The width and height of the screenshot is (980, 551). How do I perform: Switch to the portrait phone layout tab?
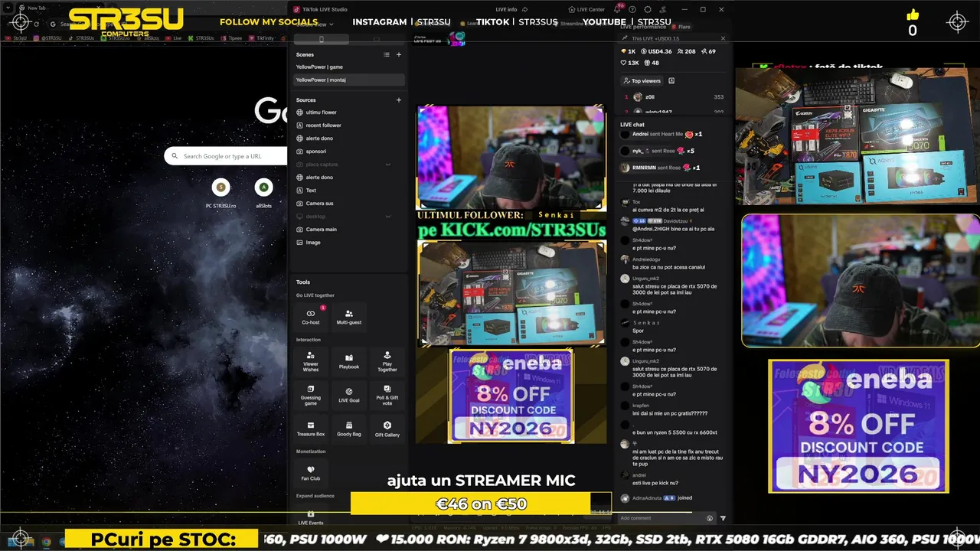click(321, 39)
